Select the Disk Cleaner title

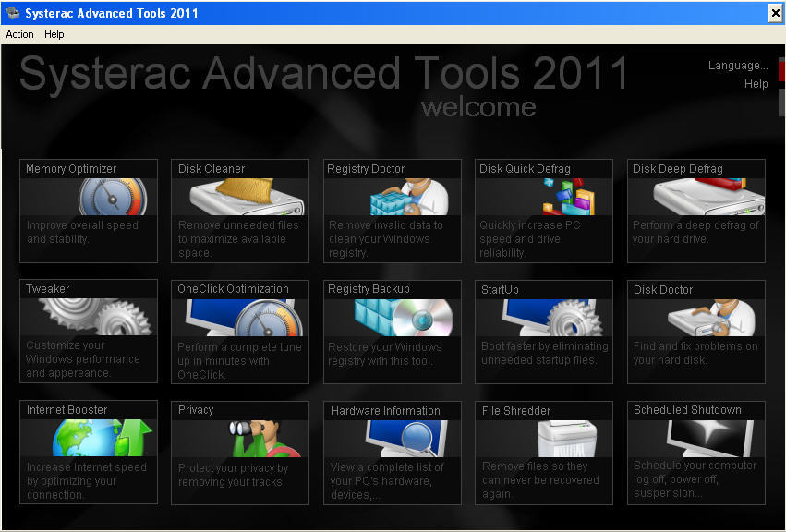coord(212,169)
